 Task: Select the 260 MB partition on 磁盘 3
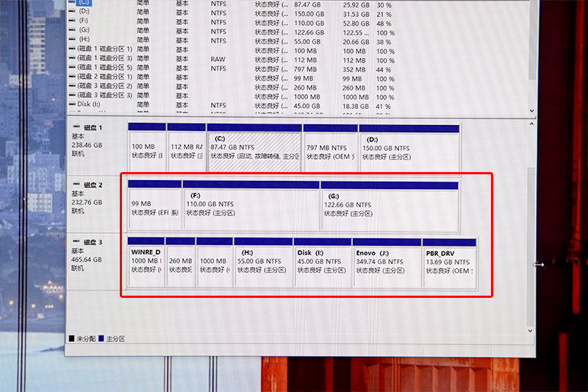(x=180, y=263)
